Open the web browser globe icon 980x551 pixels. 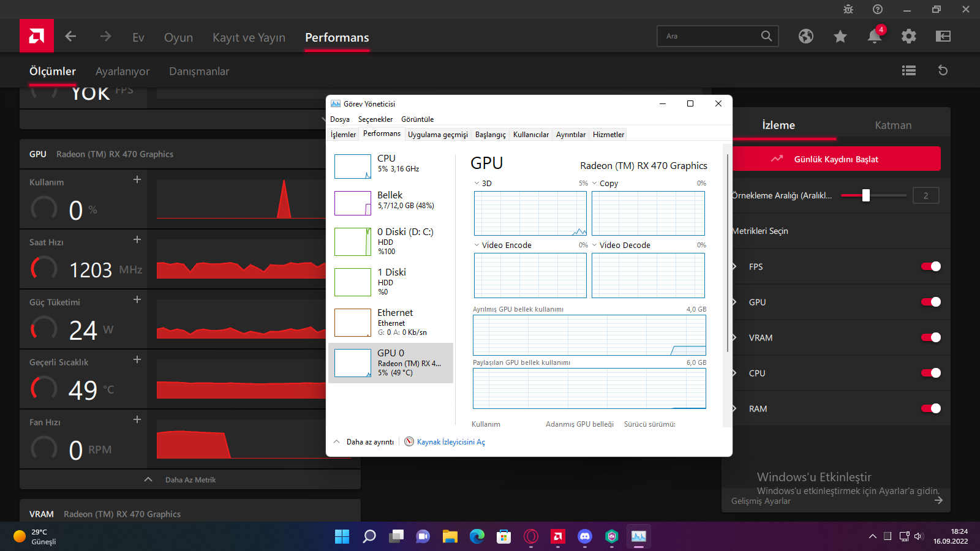coord(806,36)
